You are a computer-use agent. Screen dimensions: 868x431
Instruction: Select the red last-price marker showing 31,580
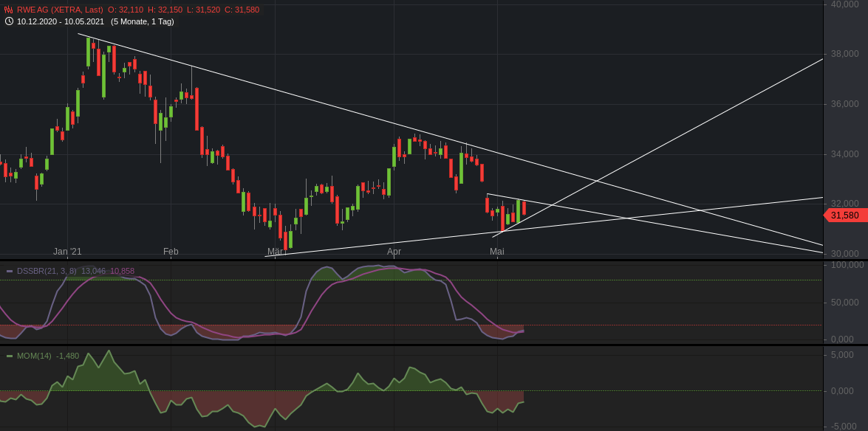(844, 215)
